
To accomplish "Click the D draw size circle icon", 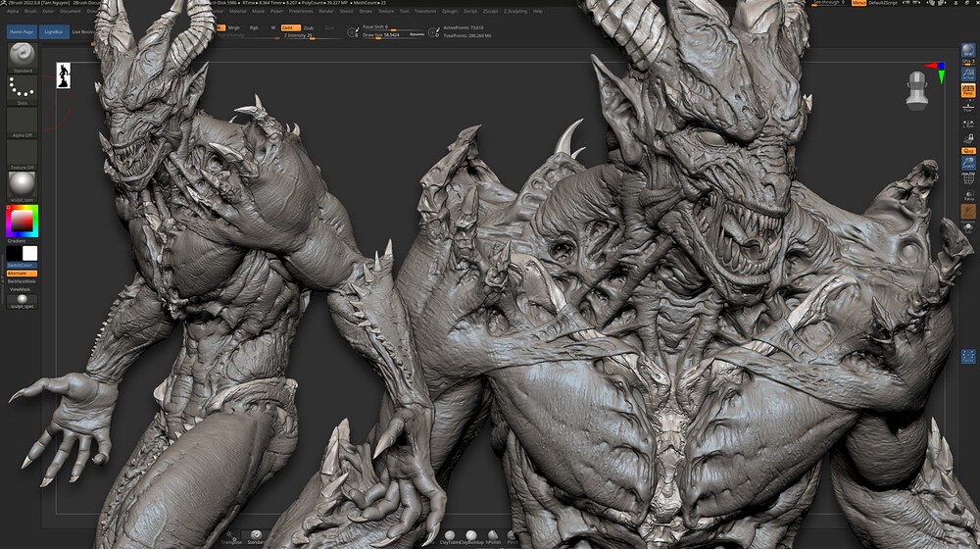I will tap(433, 32).
